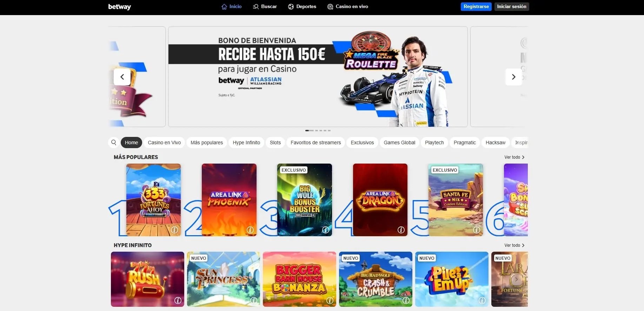The height and width of the screenshot is (311, 644).
Task: Open Bigger Barn House Bonanza game
Action: 299,279
